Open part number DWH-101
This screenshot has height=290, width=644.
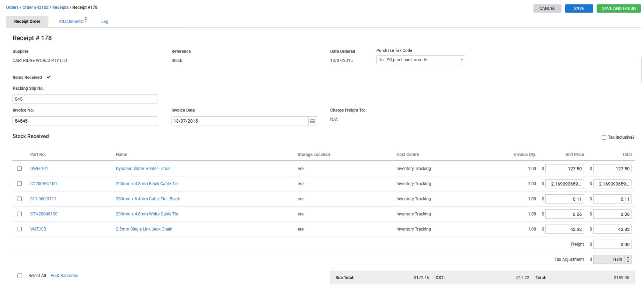click(x=39, y=169)
